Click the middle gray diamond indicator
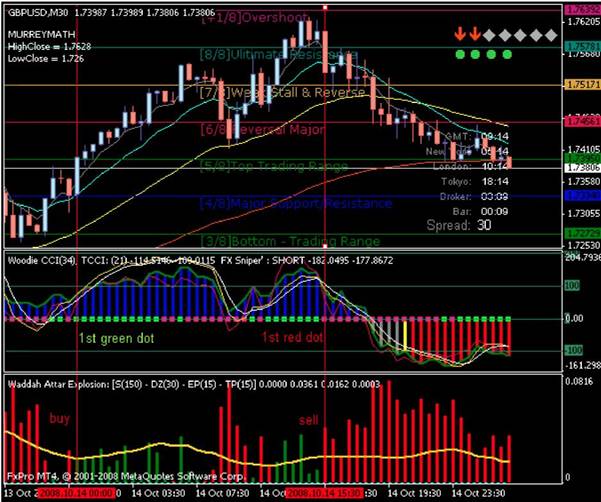Viewport: 601px width, 502px height. coord(520,35)
